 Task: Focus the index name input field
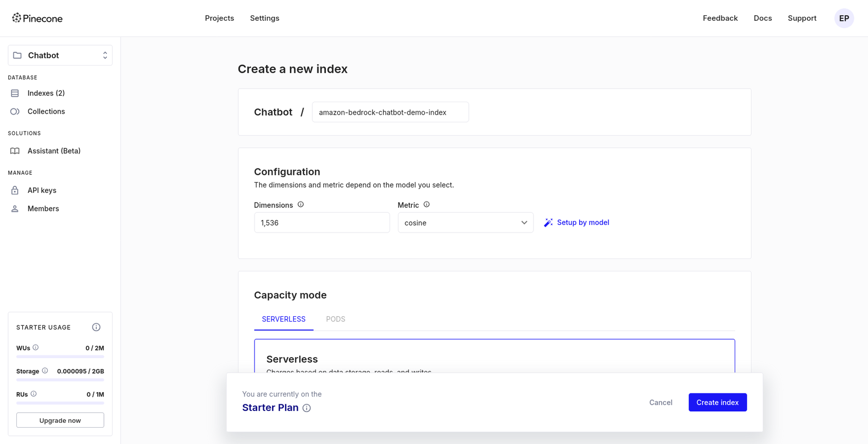[x=390, y=112]
